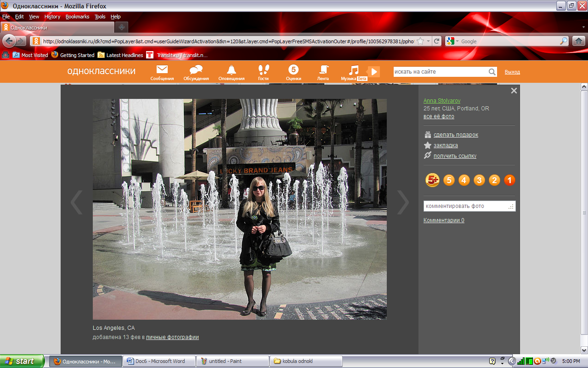Click gift icon beside сделать подарок
The image size is (588, 368).
point(428,135)
